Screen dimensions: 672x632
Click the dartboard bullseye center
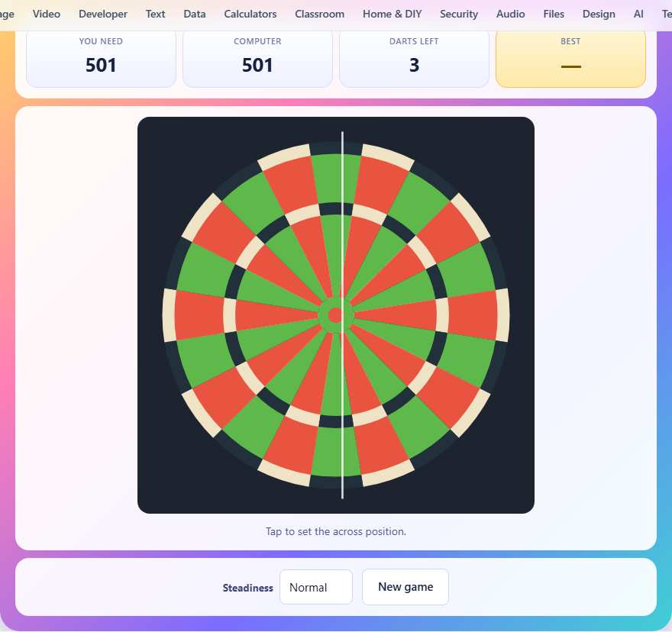(335, 315)
